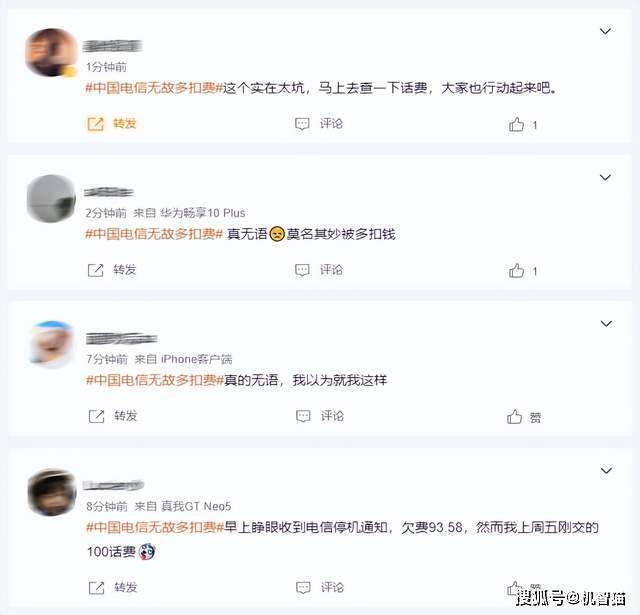Open hashtag #中国电信无故多扣费# in the 8分钟前 post

155,527
